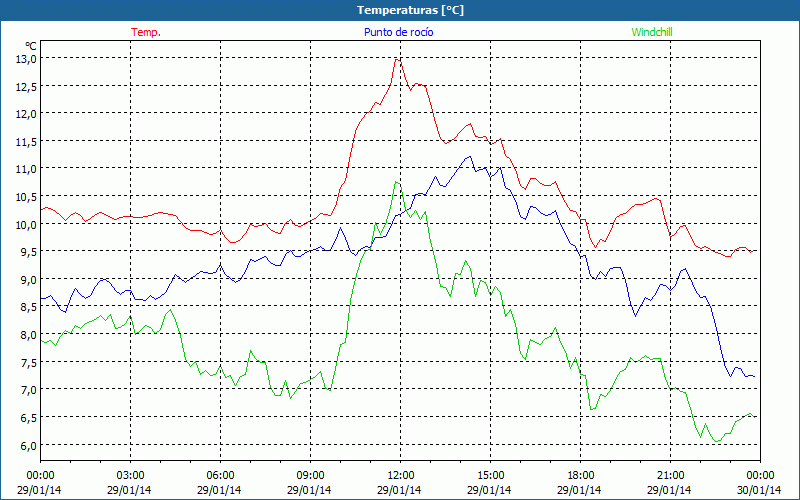Click the 12,5 y-axis value
This screenshot has height=500, width=800.
[x=26, y=86]
